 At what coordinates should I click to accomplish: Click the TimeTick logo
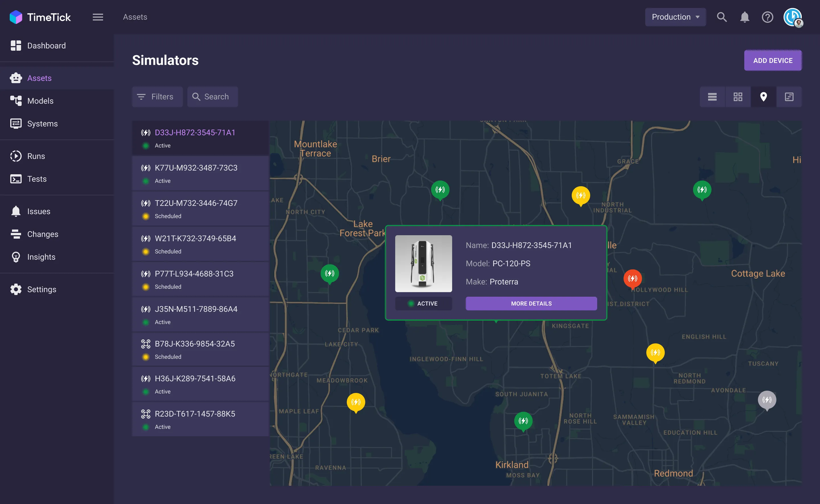pyautogui.click(x=40, y=17)
